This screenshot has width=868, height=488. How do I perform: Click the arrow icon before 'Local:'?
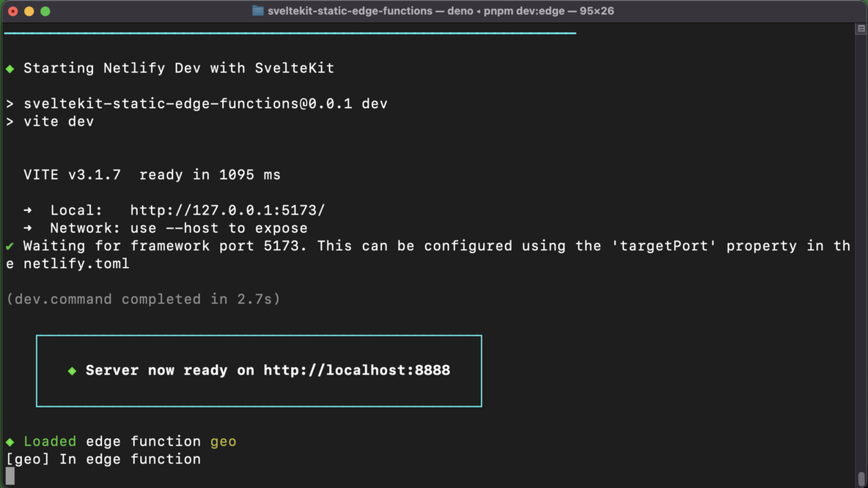pos(28,211)
